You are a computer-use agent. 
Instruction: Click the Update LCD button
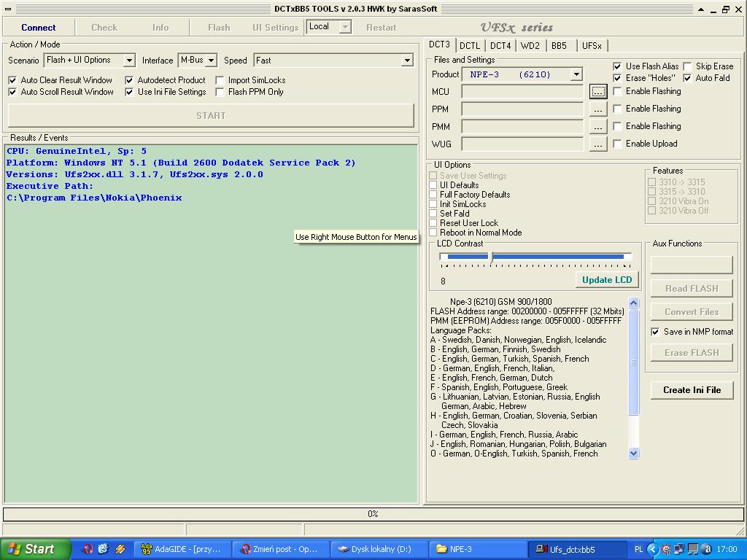(606, 280)
